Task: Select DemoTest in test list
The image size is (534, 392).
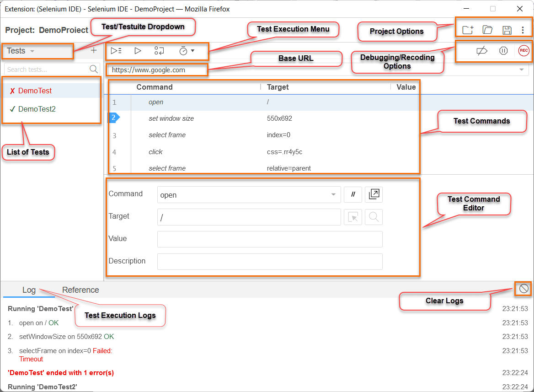Action: pos(52,91)
